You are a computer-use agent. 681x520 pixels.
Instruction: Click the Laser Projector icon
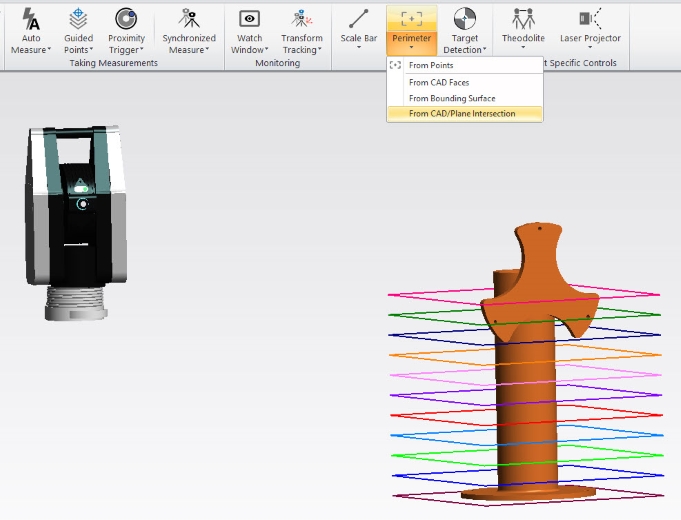coord(590,18)
